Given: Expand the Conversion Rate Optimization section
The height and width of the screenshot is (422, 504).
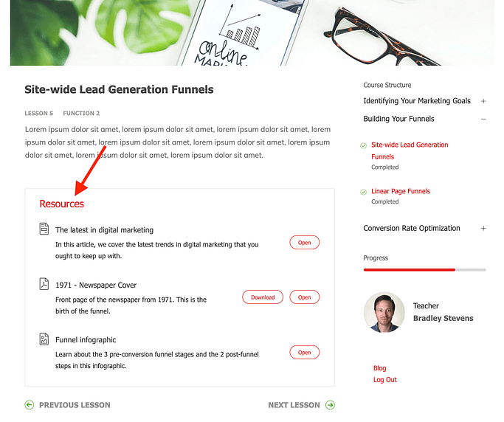Looking at the screenshot, I should click(483, 229).
